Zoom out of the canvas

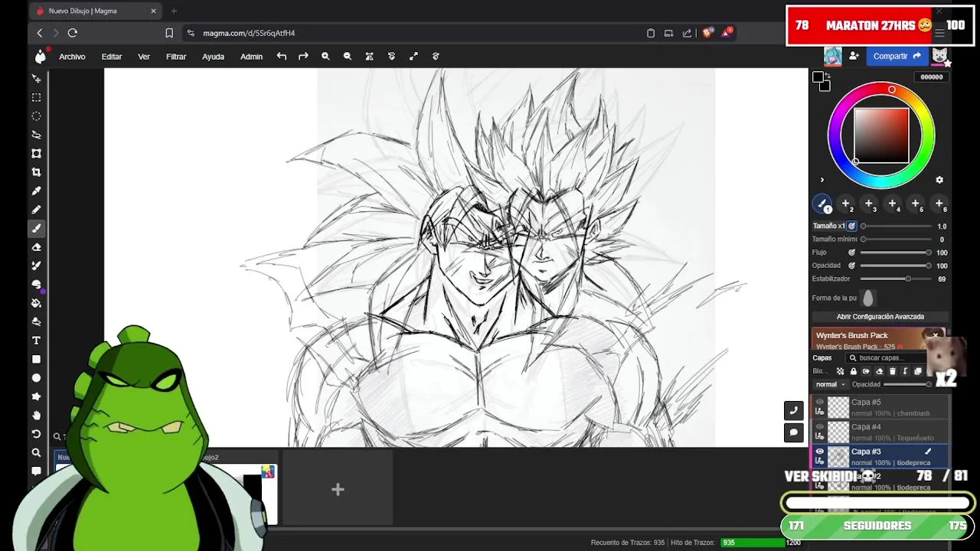(x=348, y=56)
